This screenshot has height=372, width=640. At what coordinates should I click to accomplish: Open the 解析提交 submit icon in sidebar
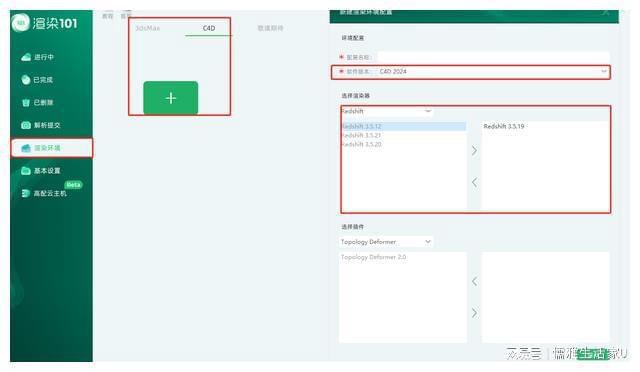tap(26, 125)
